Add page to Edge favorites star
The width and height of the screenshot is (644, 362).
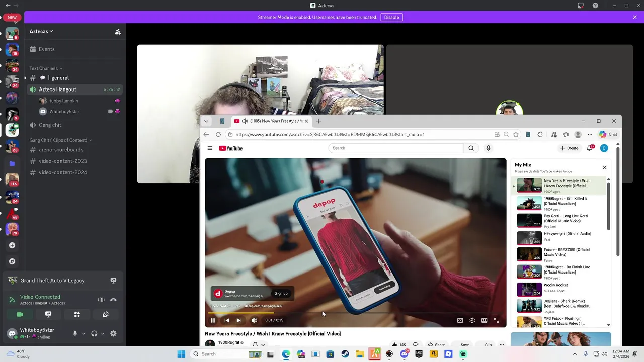click(x=516, y=134)
